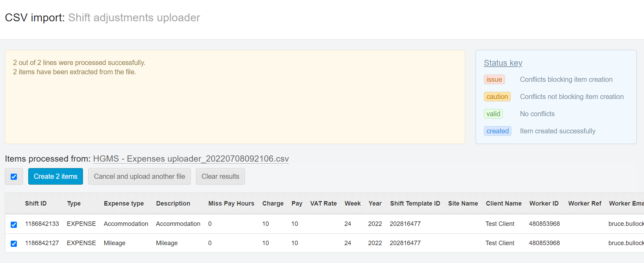Click the Worker ID column header

tap(544, 204)
